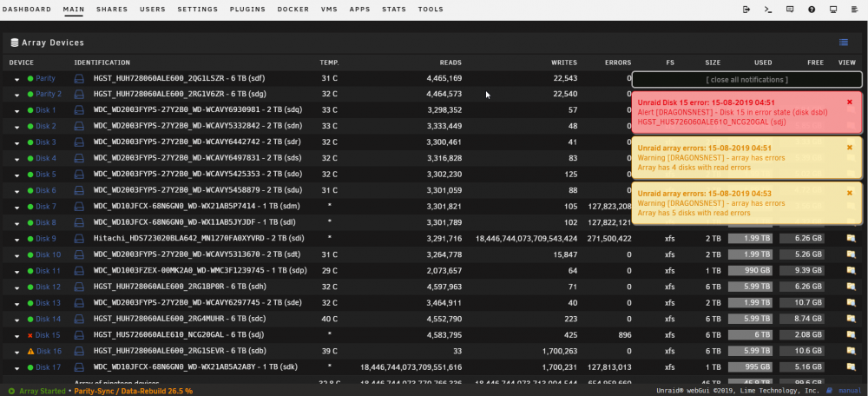Image resolution: width=868 pixels, height=396 pixels.
Task: Open the dropdown arrow beside Disk 15
Action: (x=16, y=336)
